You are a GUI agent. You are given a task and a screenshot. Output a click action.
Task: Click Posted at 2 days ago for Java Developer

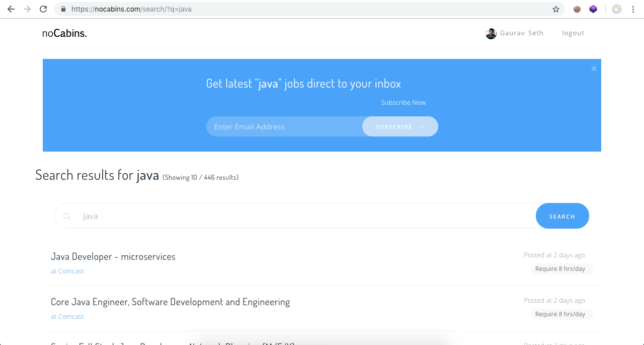[x=554, y=255]
